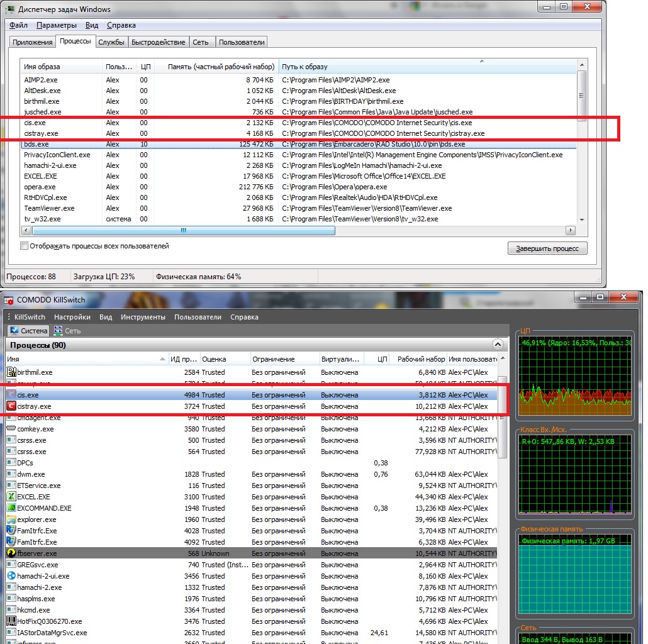Select the opera.exe row in Task Manager

[x=298, y=187]
